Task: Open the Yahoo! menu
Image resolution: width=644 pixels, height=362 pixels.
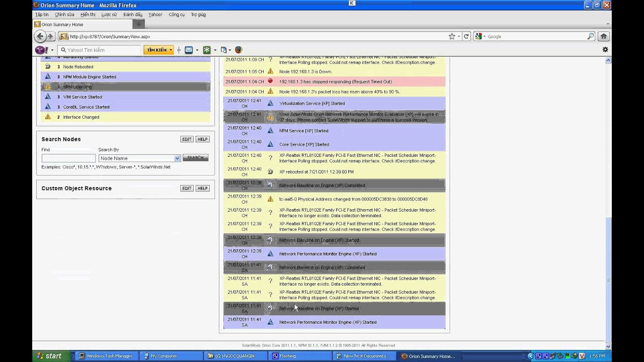Action: pos(155,15)
